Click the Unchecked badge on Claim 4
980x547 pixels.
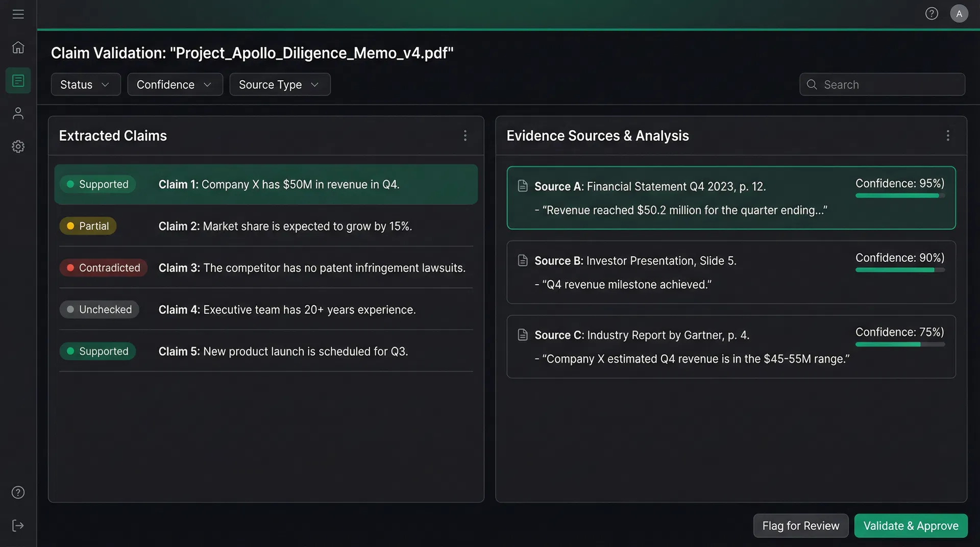(x=99, y=309)
